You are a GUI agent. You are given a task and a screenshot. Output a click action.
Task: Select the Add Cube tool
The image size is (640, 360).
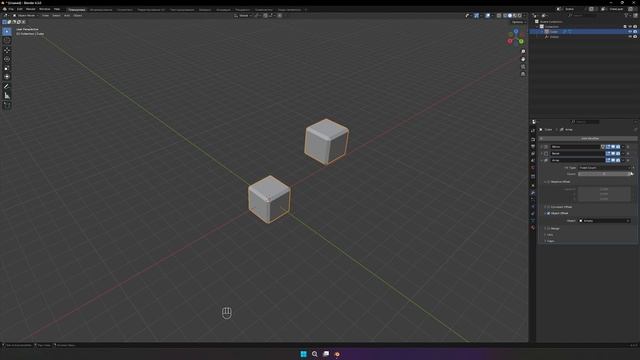tap(7, 105)
